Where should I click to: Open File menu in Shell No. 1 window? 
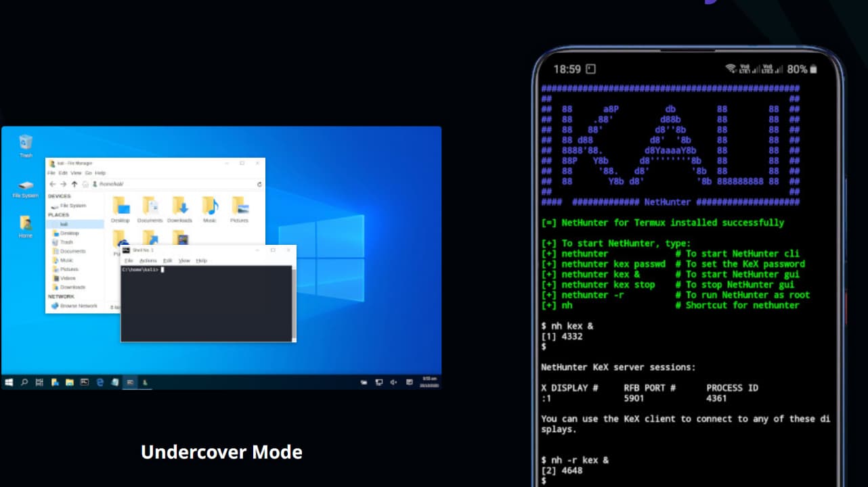pyautogui.click(x=129, y=260)
